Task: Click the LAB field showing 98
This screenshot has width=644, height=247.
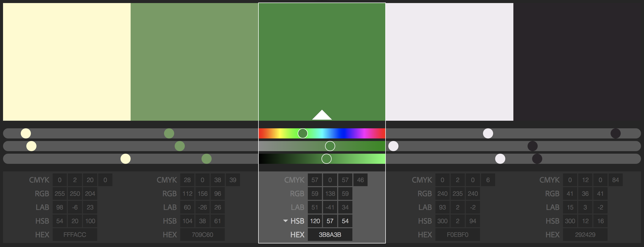Action: pyautogui.click(x=60, y=207)
